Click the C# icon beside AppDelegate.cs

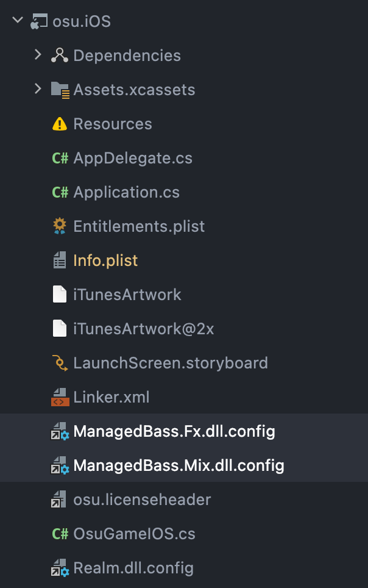tap(59, 158)
